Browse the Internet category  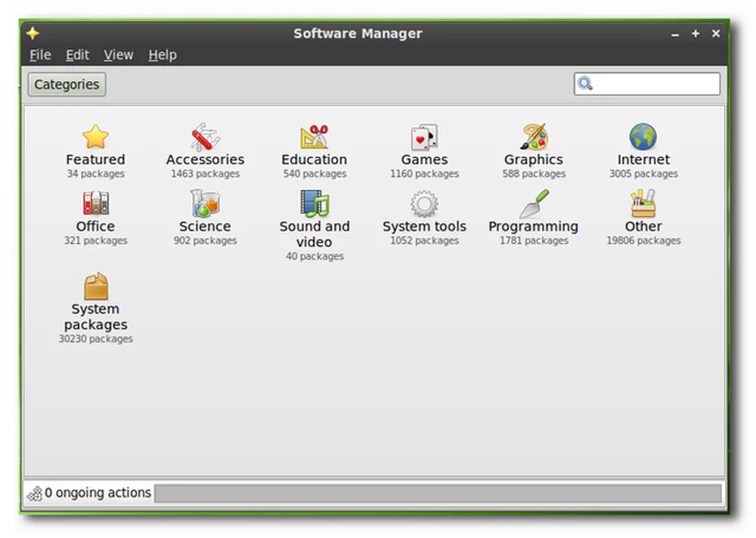[x=643, y=147]
